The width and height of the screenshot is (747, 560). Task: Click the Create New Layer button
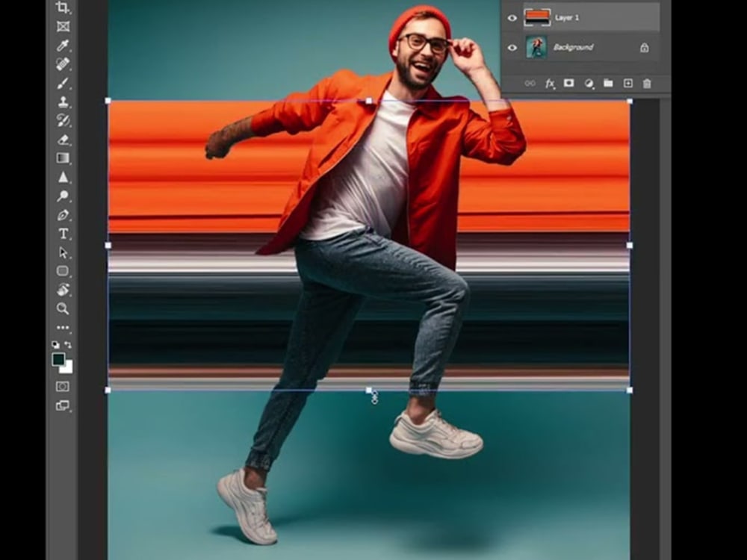coord(627,84)
